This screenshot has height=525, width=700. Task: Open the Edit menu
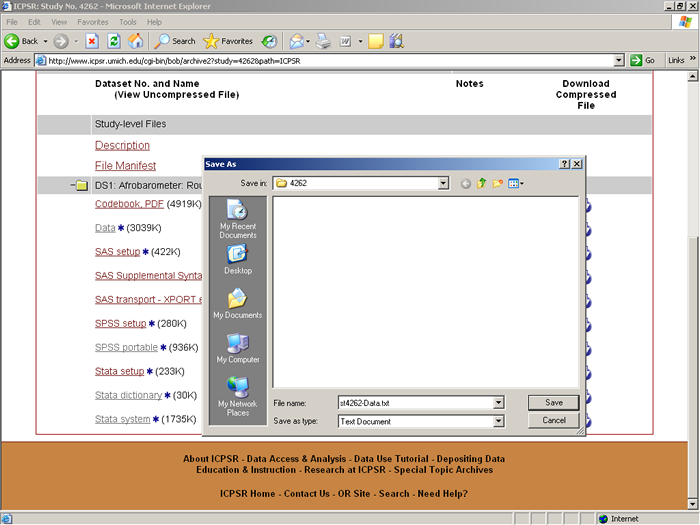[x=34, y=22]
